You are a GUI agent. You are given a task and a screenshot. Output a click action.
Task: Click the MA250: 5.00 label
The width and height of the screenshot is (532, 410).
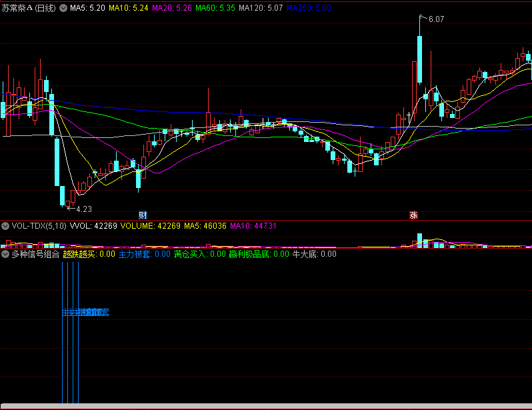[x=309, y=8]
